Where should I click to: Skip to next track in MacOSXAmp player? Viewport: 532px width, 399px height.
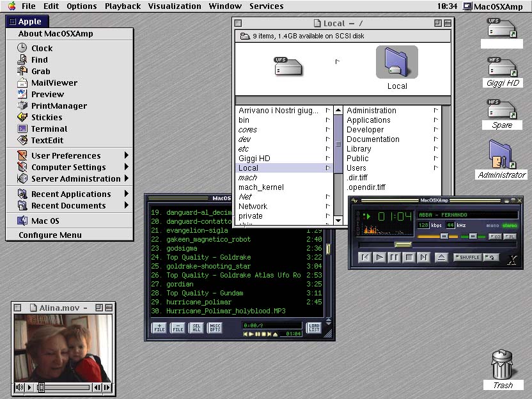pos(423,258)
